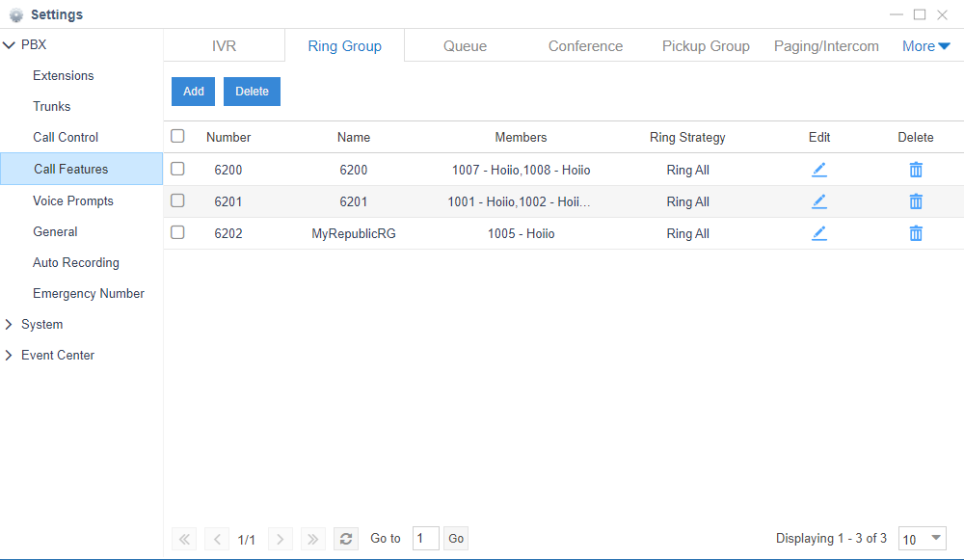This screenshot has width=964, height=560.
Task: Remove MyRepublicRG via its trash icon
Action: pos(916,233)
